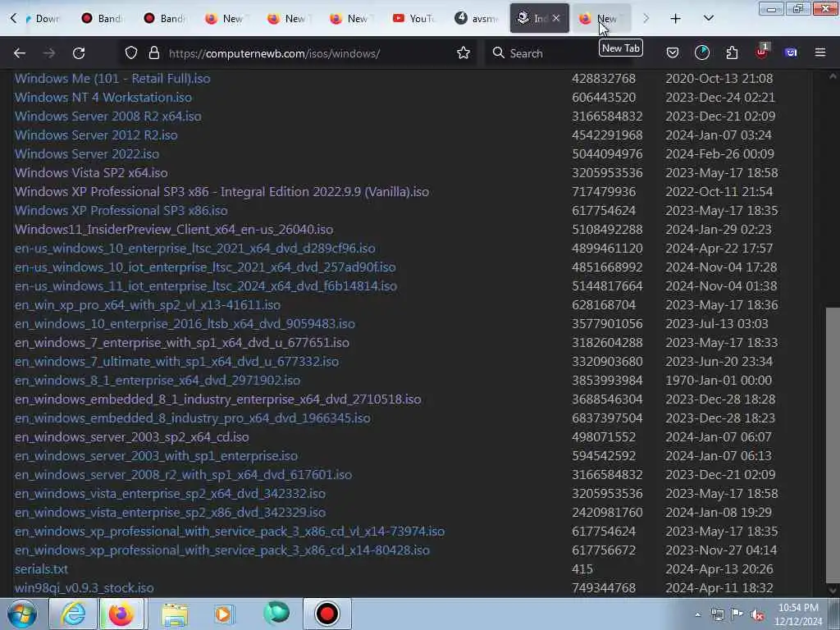The height and width of the screenshot is (630, 840).
Task: Download Windows Me (101 - Retail Full).iso
Action: [x=112, y=78]
